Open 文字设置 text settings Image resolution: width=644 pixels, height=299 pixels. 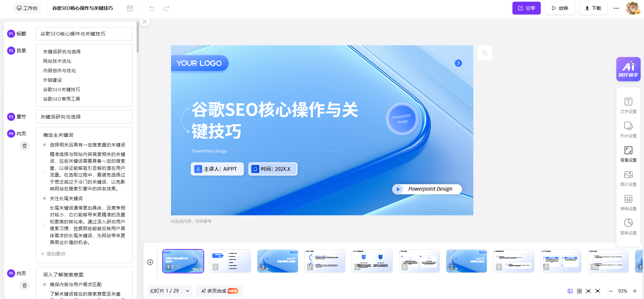[628, 106]
